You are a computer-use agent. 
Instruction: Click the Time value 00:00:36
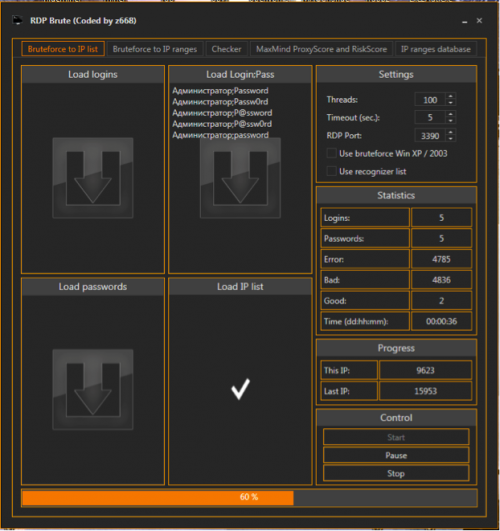point(441,321)
